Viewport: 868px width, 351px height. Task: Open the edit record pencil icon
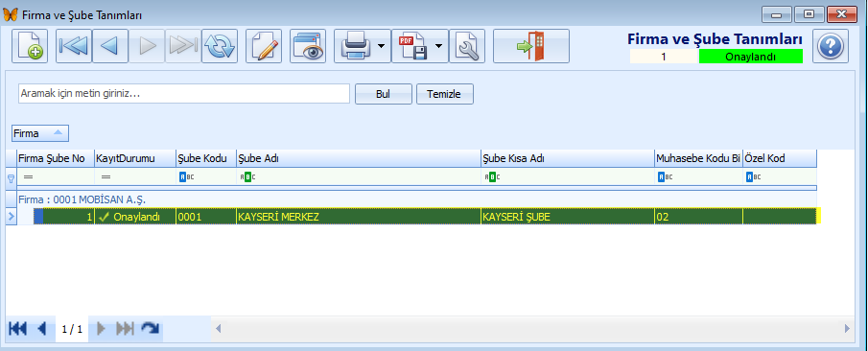[264, 46]
